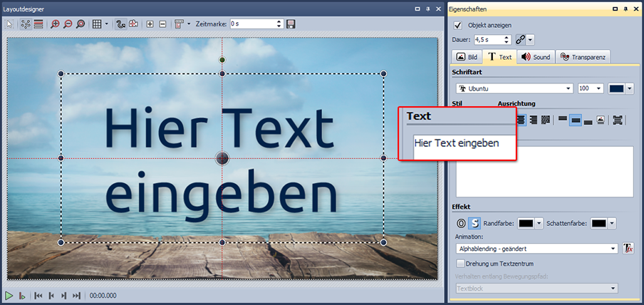This screenshot has width=644, height=305.
Task: Toggle the text shadow S effect
Action: click(x=474, y=224)
